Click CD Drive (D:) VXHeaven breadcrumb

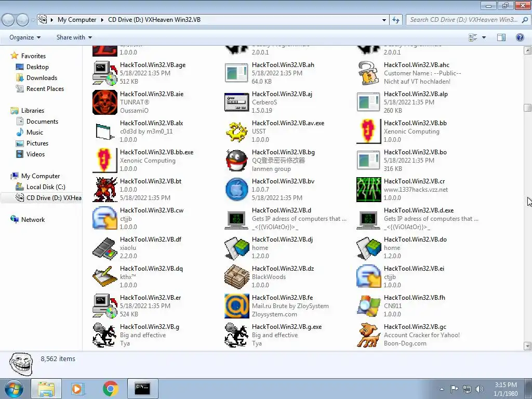154,20
